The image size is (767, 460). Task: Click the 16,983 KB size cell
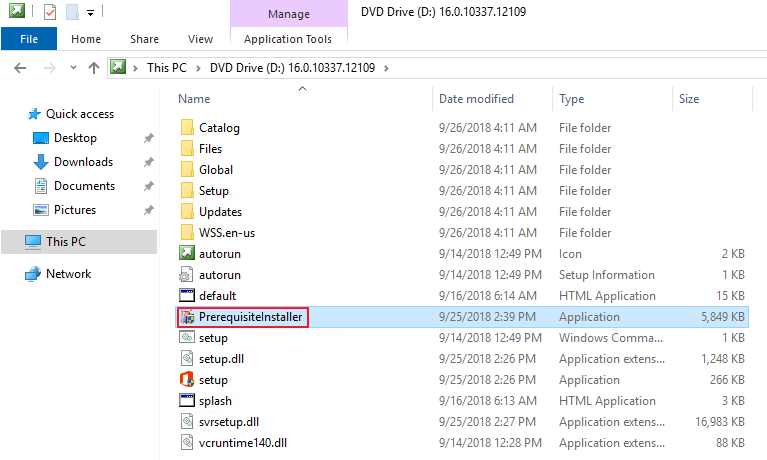[720, 422]
